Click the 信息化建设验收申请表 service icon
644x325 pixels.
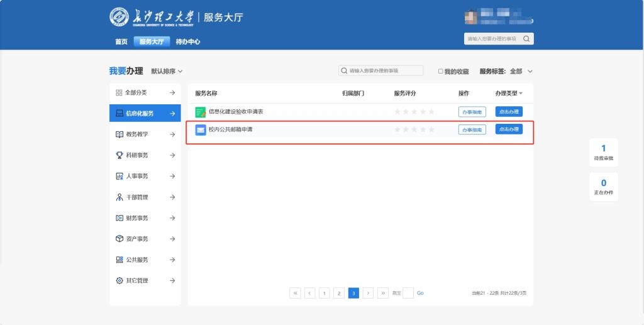click(x=201, y=112)
